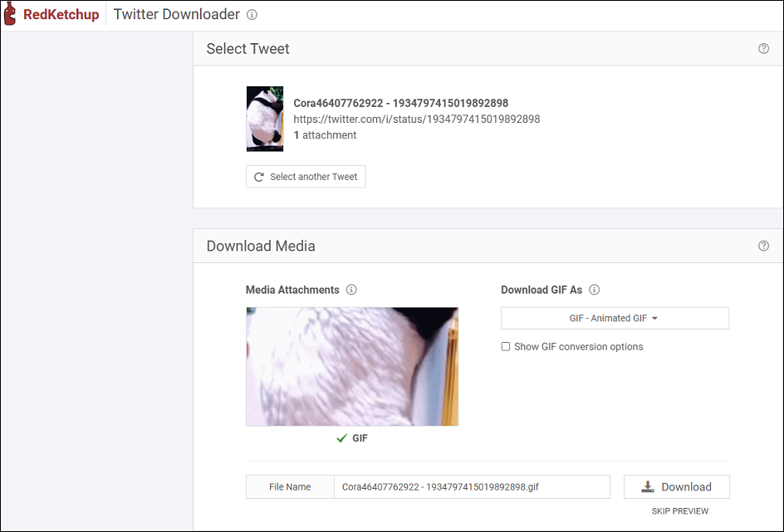Click the 1 attachment text
The image size is (784, 532).
[x=325, y=135]
